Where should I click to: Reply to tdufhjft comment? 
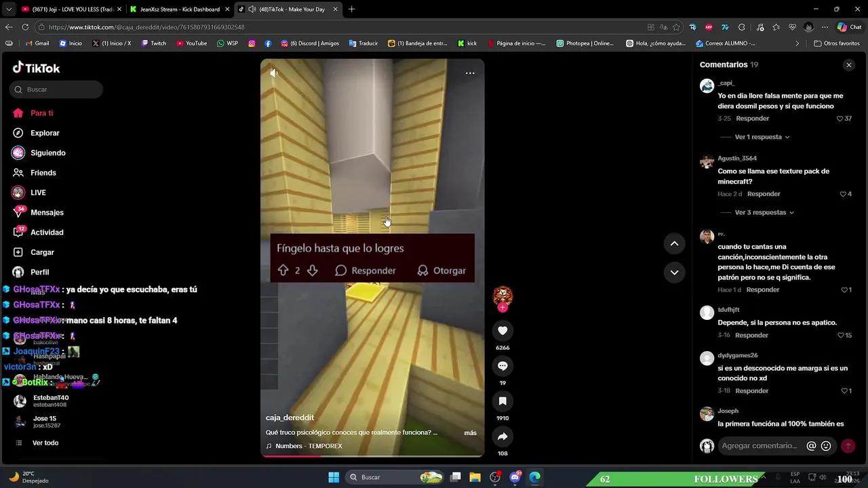pyautogui.click(x=751, y=335)
